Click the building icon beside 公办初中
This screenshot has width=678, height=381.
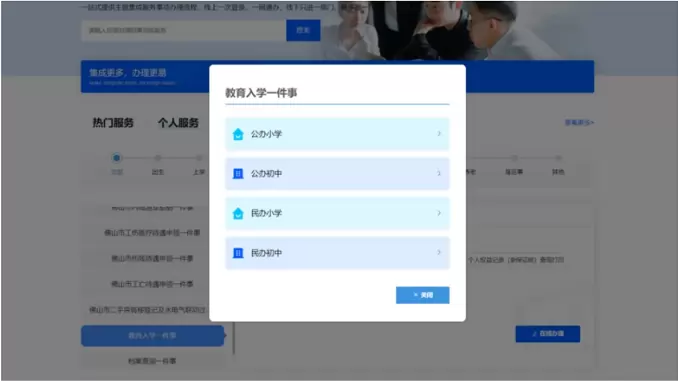coord(238,174)
